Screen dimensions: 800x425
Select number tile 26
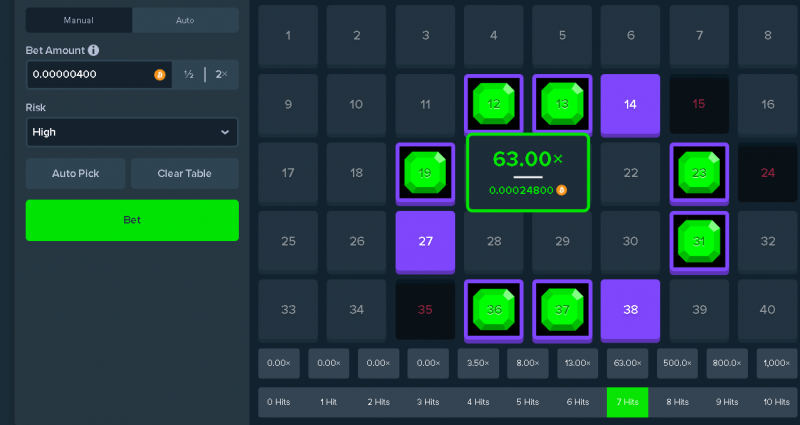click(356, 241)
